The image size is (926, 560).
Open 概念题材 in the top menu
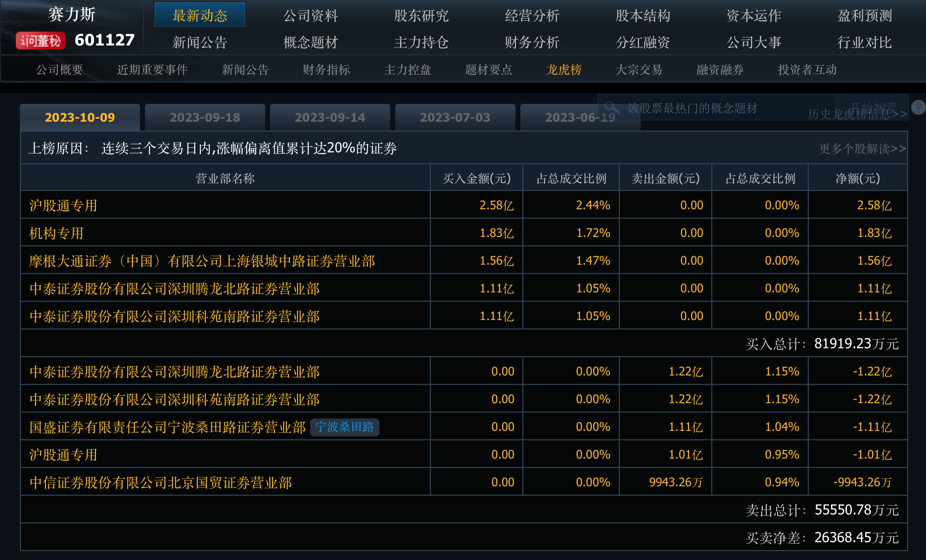click(x=311, y=42)
